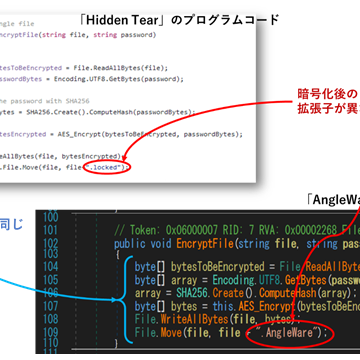
Task: Click the opening brace on line 103
Action: 117,255
